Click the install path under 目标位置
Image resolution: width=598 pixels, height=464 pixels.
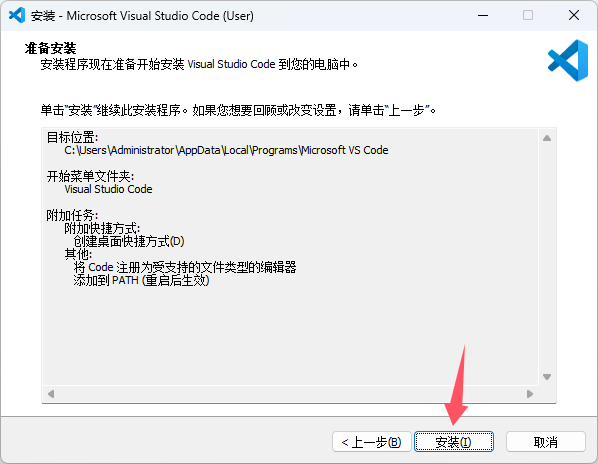(x=226, y=150)
